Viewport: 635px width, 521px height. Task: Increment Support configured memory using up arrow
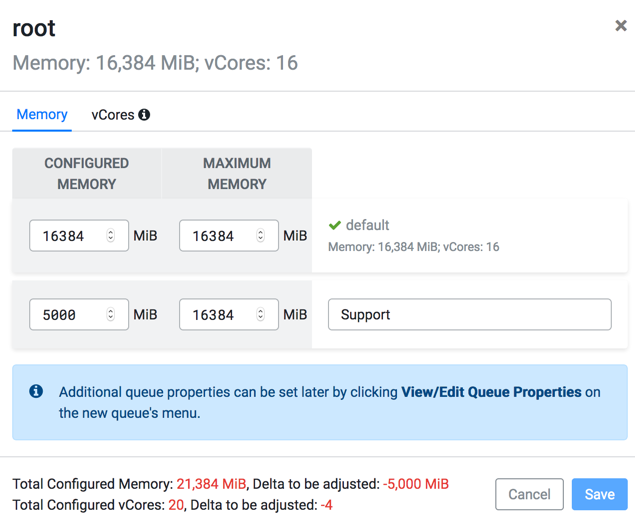pyautogui.click(x=111, y=311)
